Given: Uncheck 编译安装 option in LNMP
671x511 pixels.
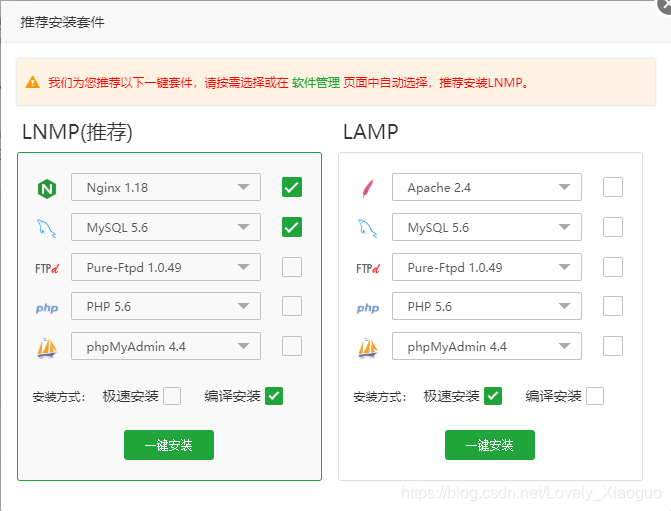Looking at the screenshot, I should point(274,396).
